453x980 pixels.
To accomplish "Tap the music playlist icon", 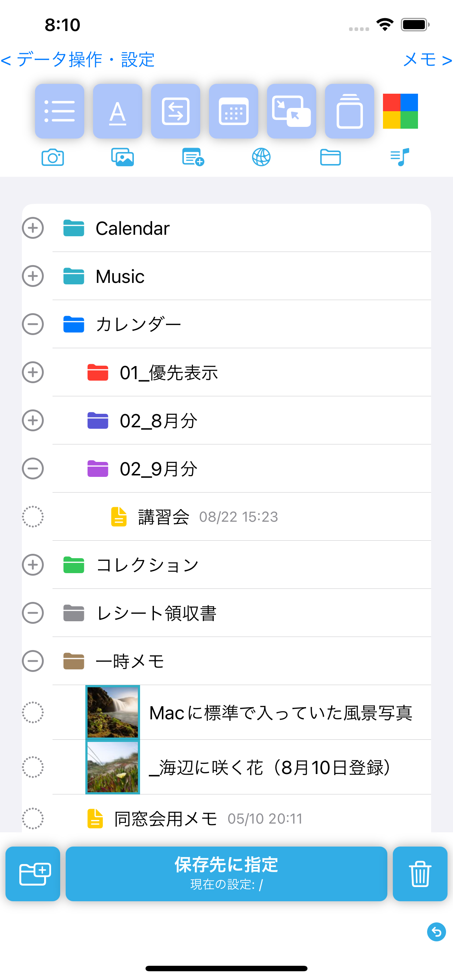I will [x=400, y=157].
